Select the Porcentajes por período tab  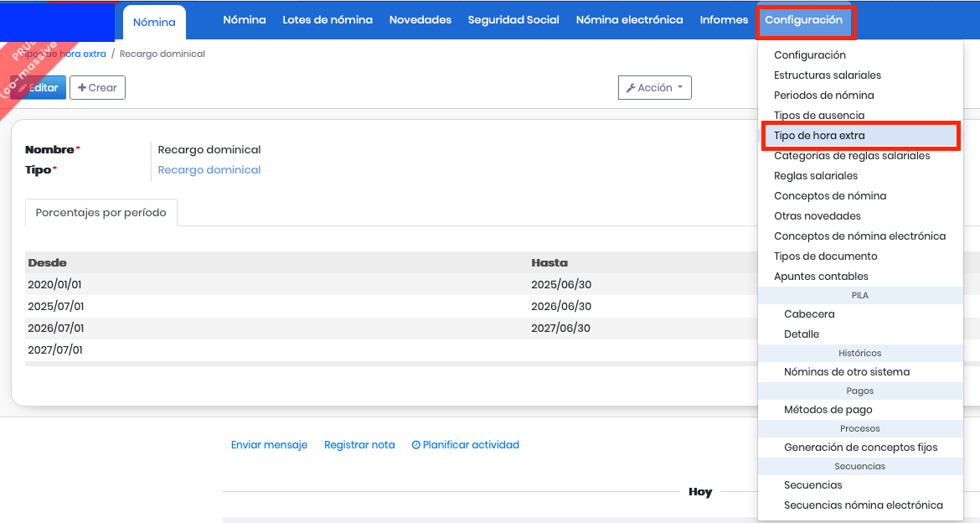coord(101,213)
